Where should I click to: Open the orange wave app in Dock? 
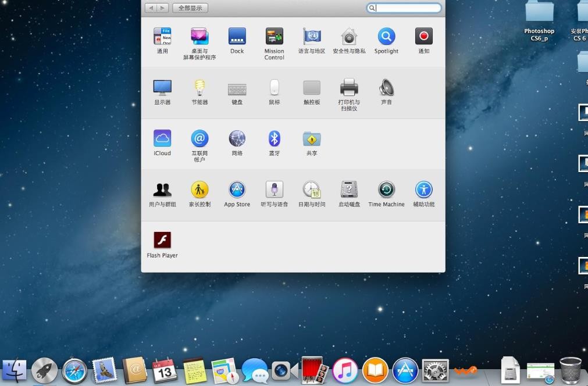coord(465,371)
